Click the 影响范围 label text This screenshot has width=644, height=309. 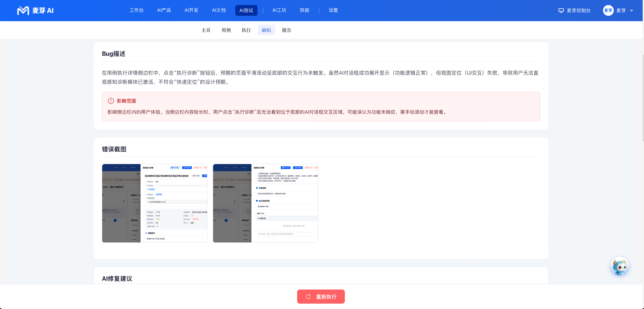click(x=126, y=101)
